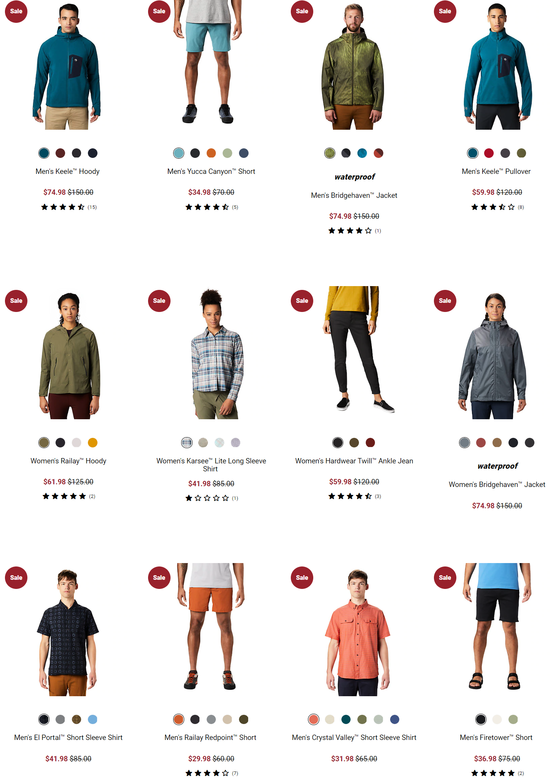Select orange color swatch for Yucca Canyon Short

(x=211, y=153)
